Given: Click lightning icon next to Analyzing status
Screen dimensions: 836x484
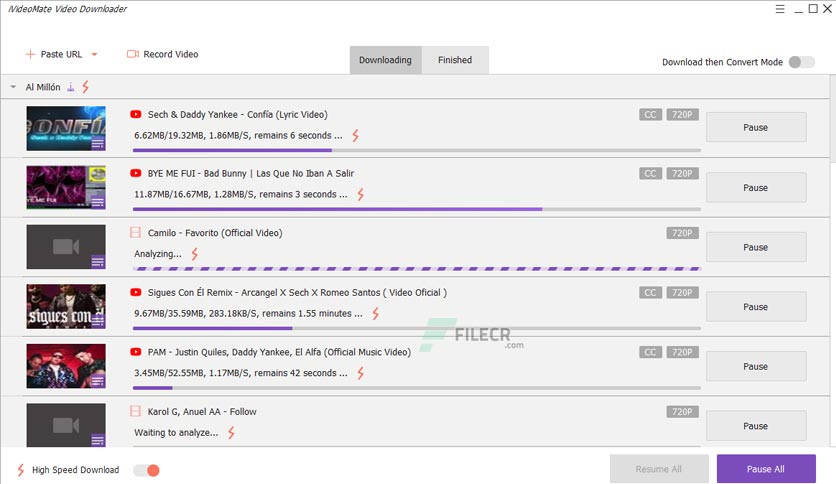Looking at the screenshot, I should click(195, 254).
